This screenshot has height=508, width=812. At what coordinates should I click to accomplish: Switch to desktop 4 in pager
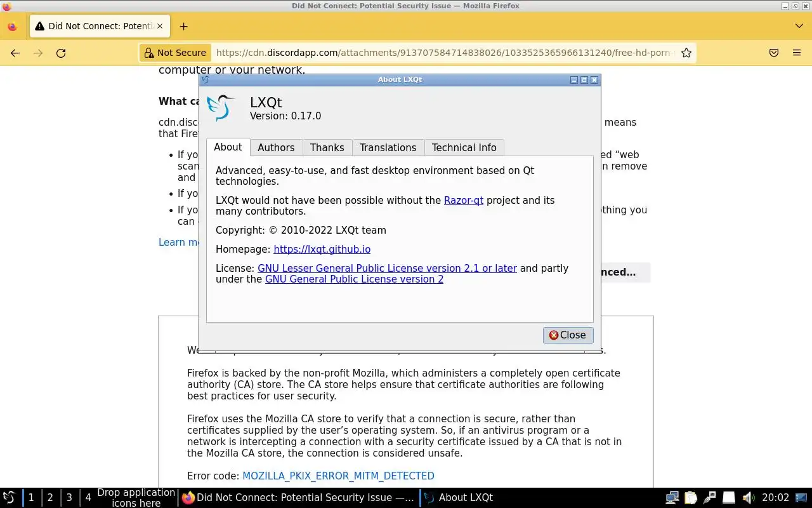pyautogui.click(x=88, y=498)
